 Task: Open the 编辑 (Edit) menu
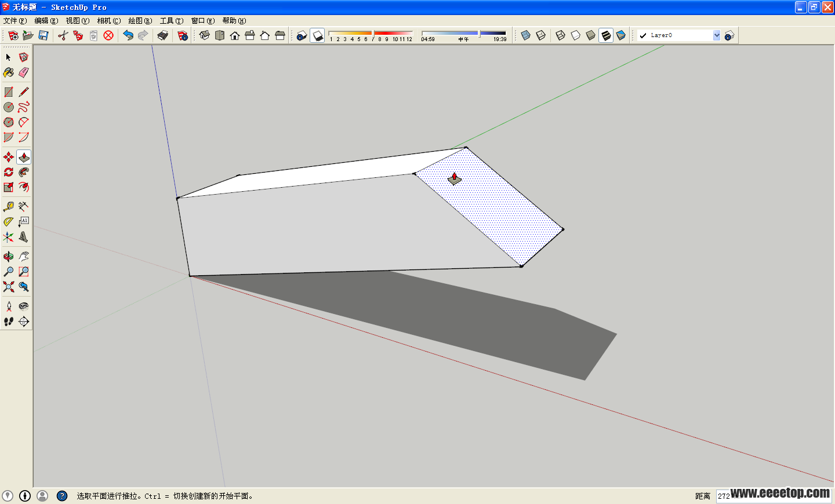click(x=46, y=21)
